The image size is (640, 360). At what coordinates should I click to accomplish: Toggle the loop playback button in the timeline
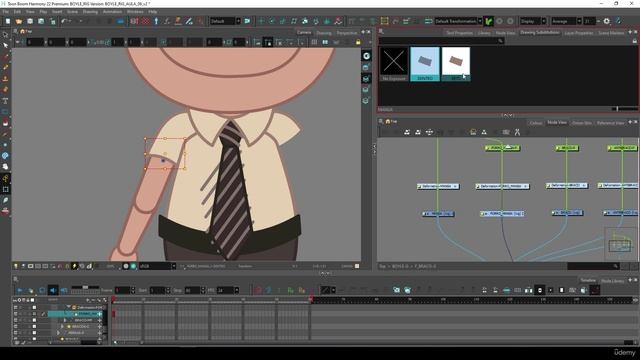pyautogui.click(x=42, y=290)
